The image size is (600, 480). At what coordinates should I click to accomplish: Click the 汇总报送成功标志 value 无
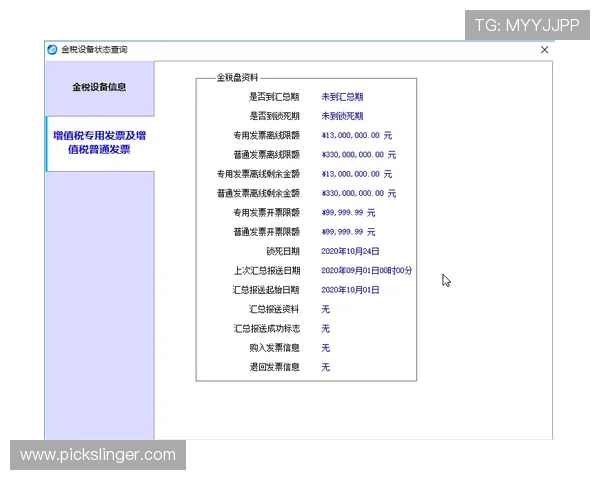click(326, 328)
